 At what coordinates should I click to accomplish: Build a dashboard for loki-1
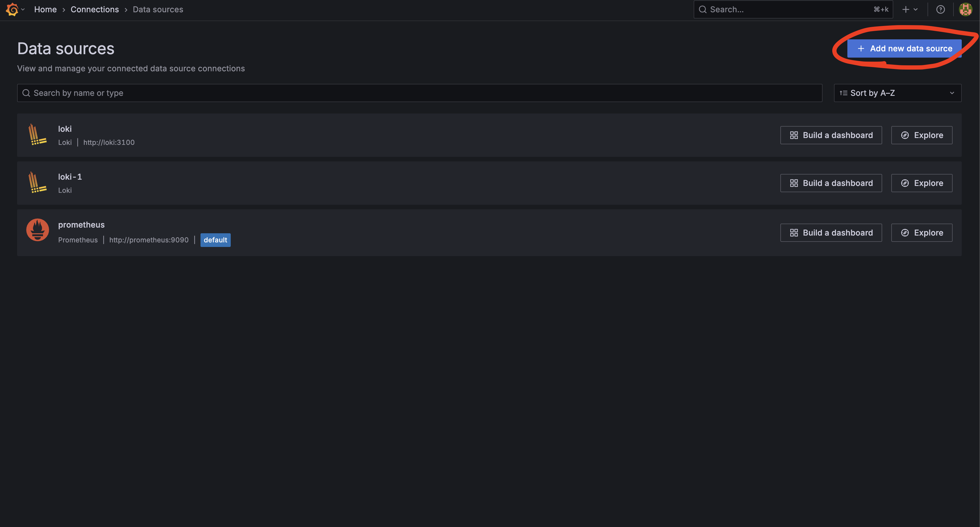pos(831,183)
